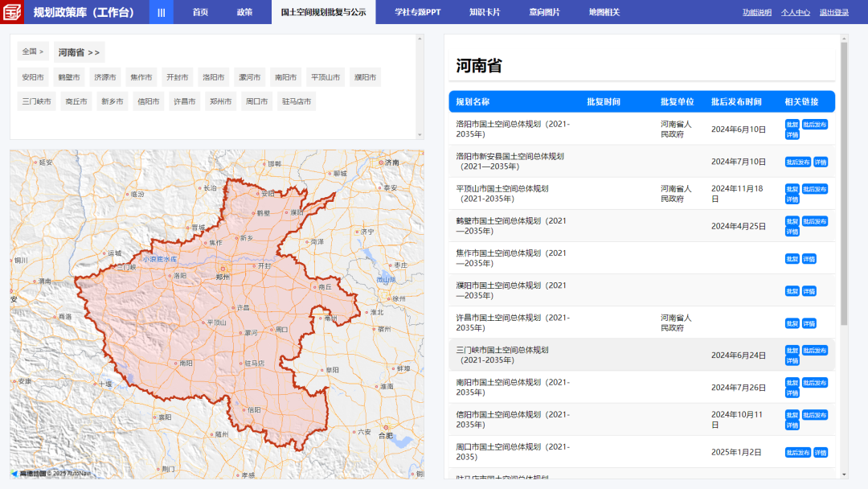Open the 学社专题PPT nav item

[x=417, y=12]
